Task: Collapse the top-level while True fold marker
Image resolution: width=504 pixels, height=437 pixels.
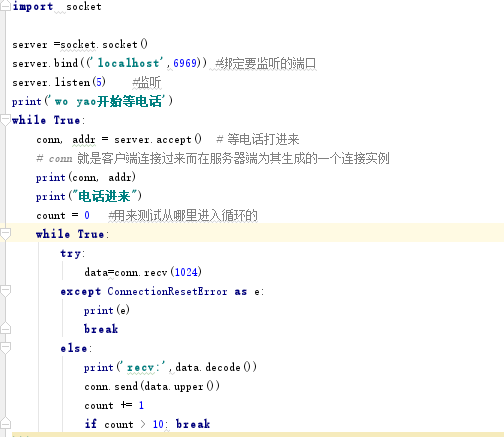Action: click(5, 120)
